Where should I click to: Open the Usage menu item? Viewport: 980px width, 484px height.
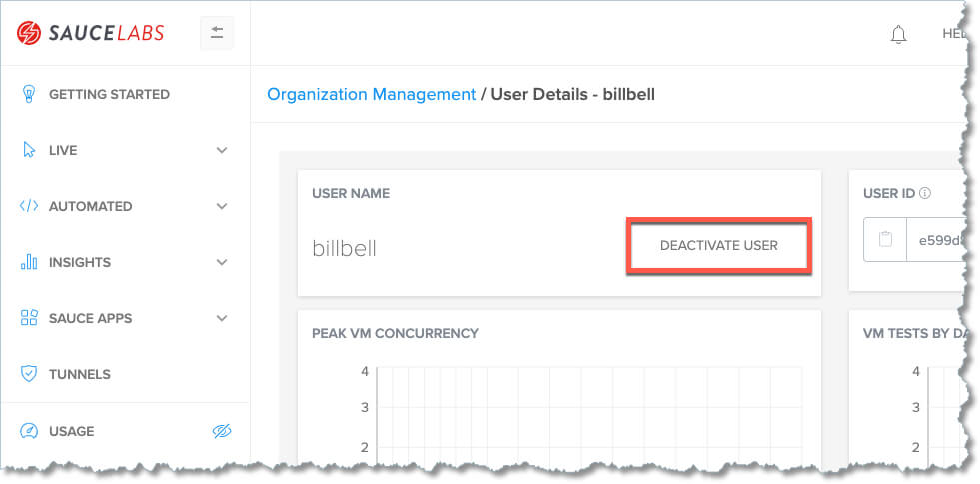(x=72, y=431)
